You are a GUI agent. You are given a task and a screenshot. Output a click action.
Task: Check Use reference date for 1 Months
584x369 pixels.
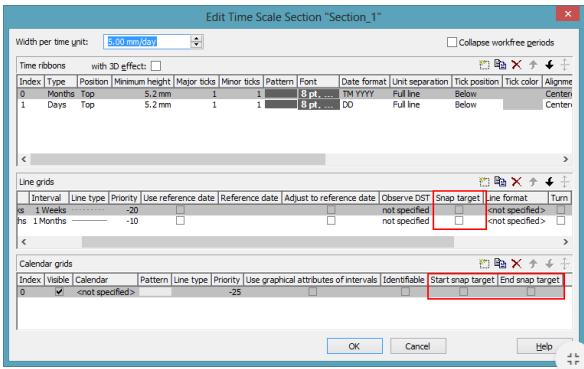coord(180,221)
